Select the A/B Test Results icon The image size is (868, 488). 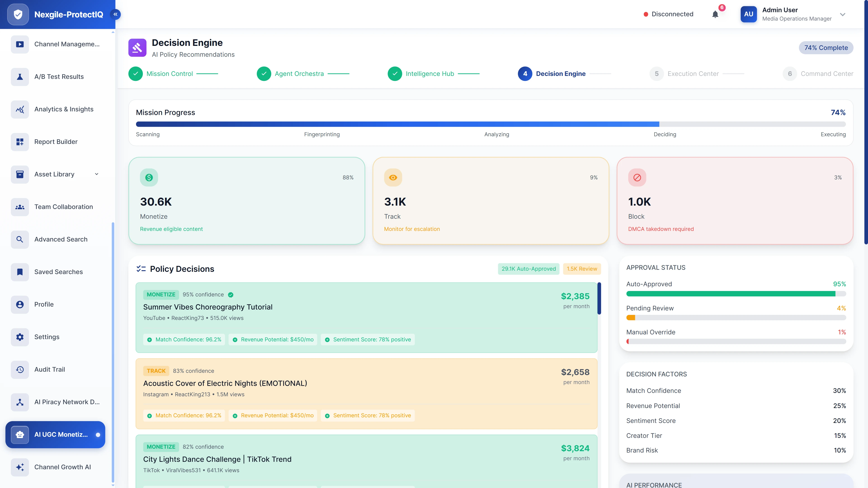click(x=19, y=77)
